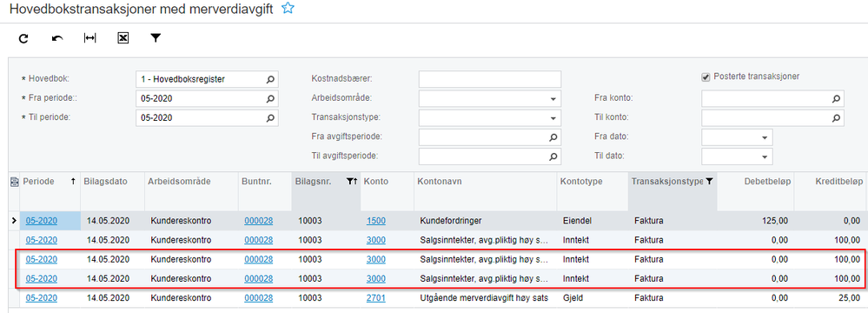The width and height of the screenshot is (868, 313).
Task: Click the 125,00 debit amount cell
Action: pyautogui.click(x=756, y=221)
